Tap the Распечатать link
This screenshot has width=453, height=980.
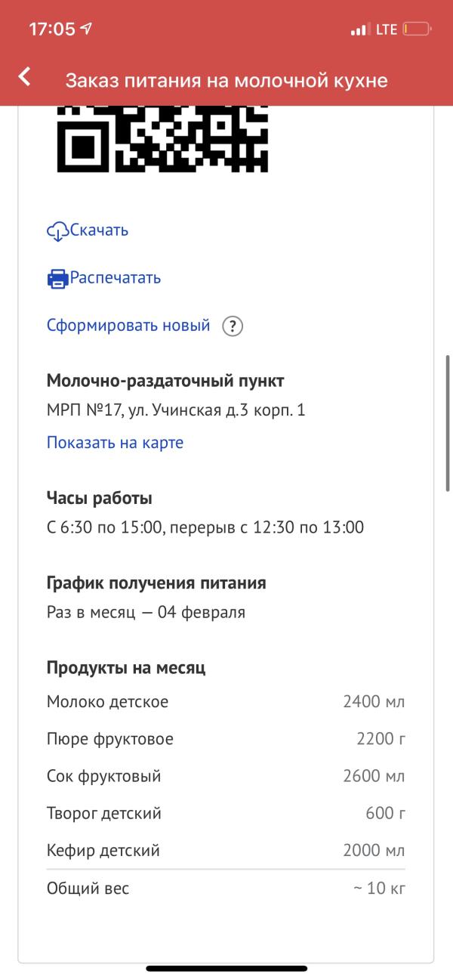tap(116, 277)
